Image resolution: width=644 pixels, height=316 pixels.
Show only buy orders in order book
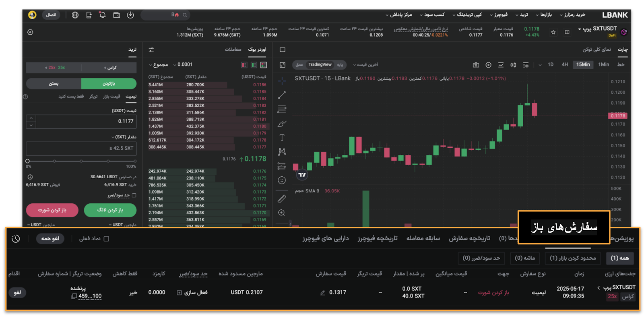coord(254,65)
